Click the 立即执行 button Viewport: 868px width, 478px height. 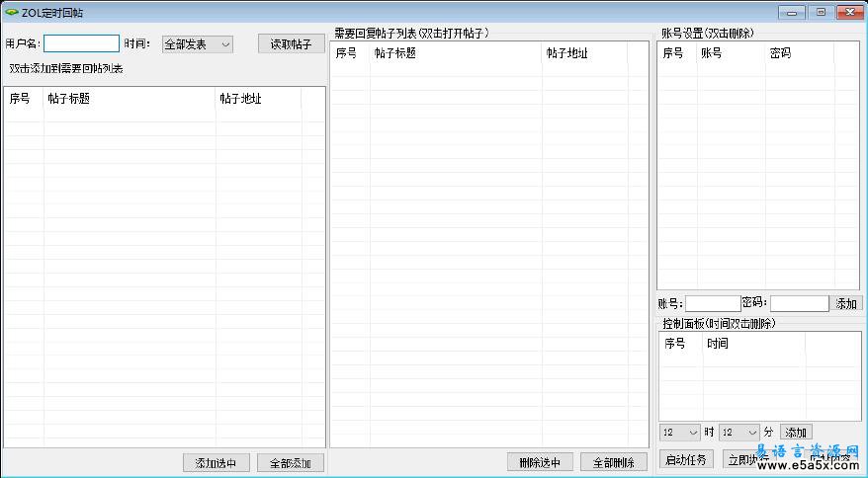[x=746, y=459]
